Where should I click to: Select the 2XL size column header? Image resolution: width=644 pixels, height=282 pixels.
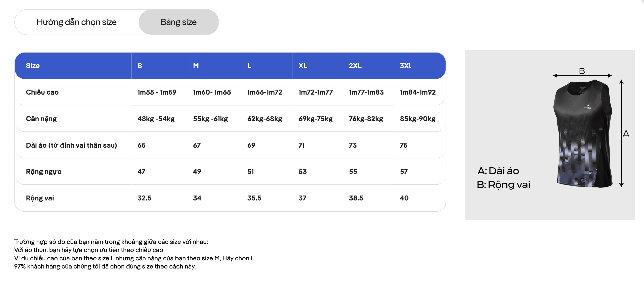(x=355, y=66)
